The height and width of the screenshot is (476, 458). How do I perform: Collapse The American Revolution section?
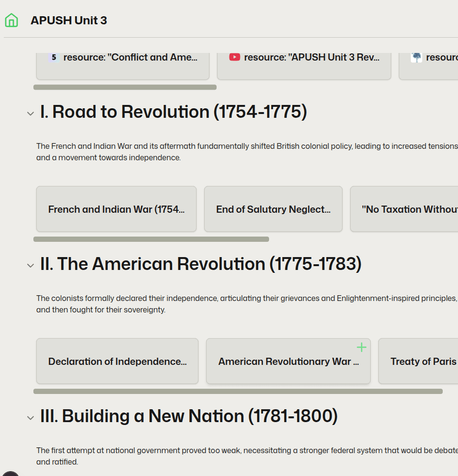pos(31,265)
